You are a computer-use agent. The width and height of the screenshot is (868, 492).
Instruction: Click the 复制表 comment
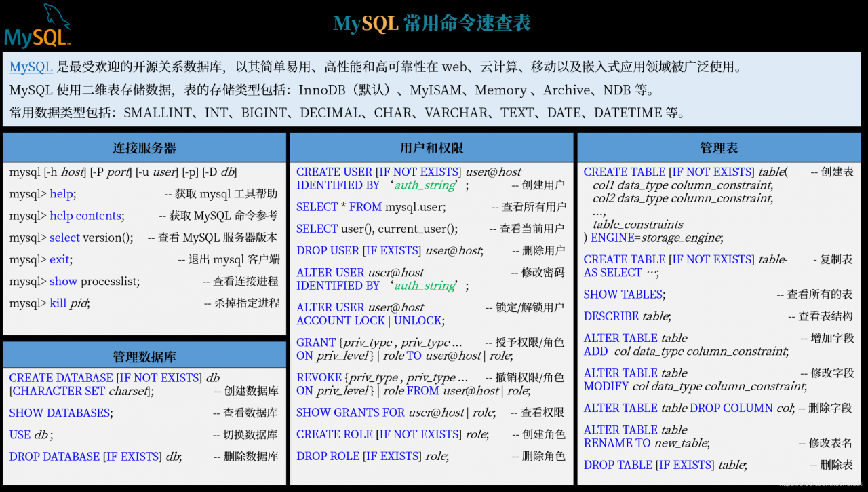833,259
